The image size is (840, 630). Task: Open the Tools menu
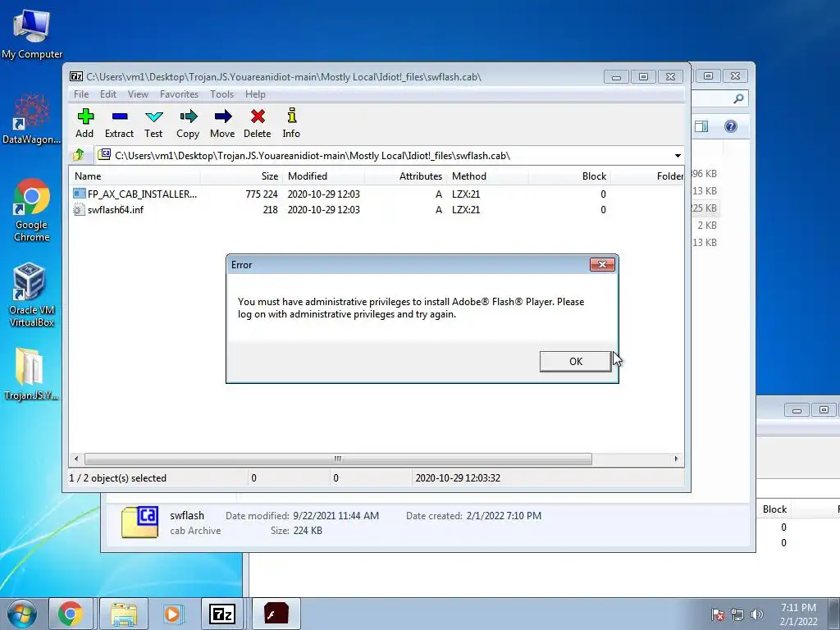tap(221, 94)
